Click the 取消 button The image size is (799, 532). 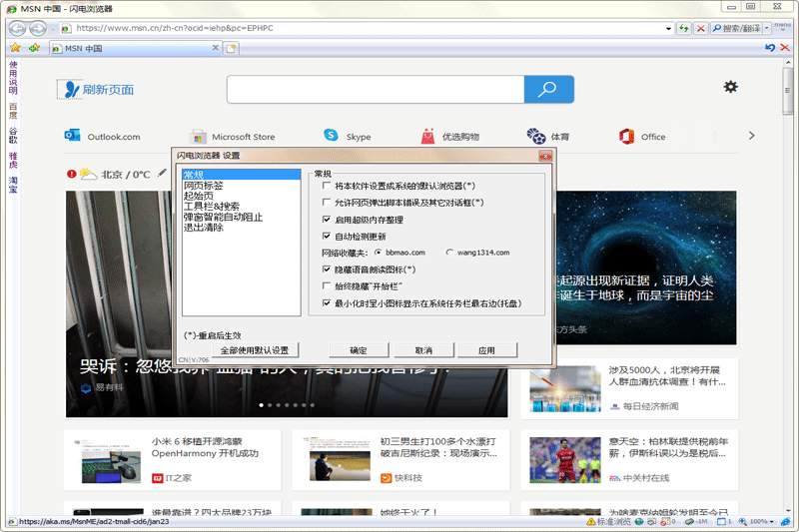pyautogui.click(x=423, y=350)
